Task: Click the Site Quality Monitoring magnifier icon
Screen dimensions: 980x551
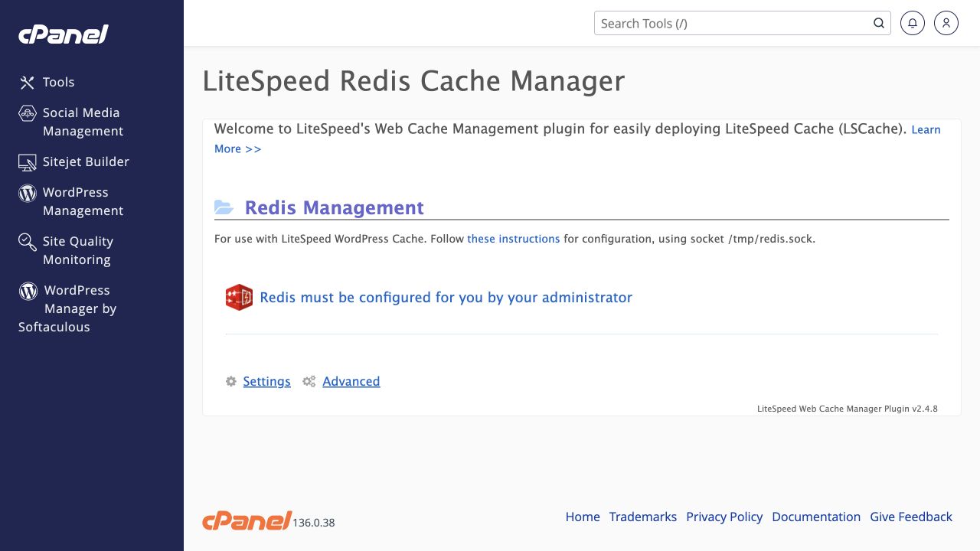Action: pos(28,242)
